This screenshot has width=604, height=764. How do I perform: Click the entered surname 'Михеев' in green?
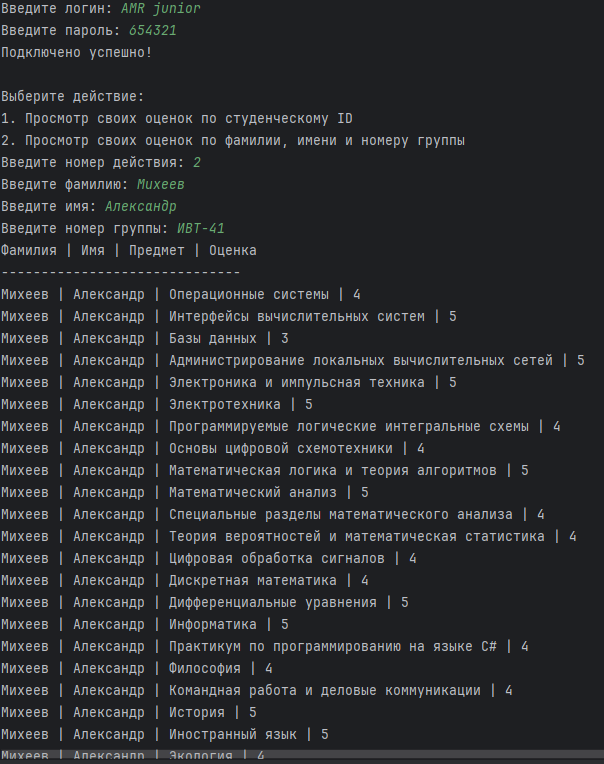pyautogui.click(x=161, y=184)
